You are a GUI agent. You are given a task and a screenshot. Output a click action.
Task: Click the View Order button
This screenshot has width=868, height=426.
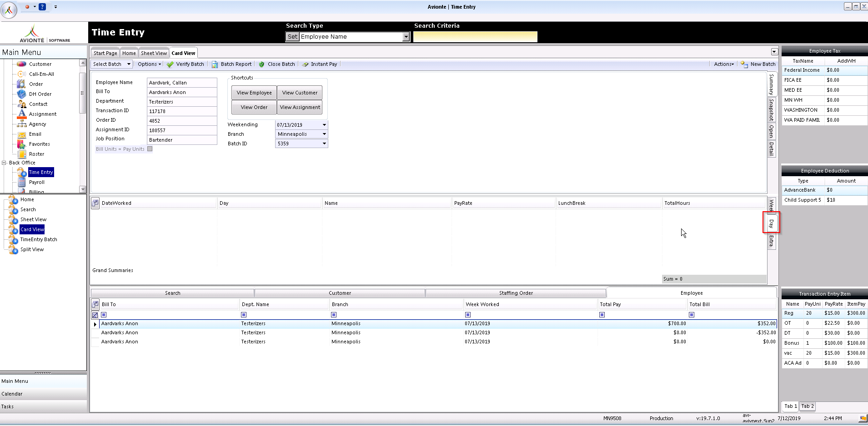coord(254,107)
